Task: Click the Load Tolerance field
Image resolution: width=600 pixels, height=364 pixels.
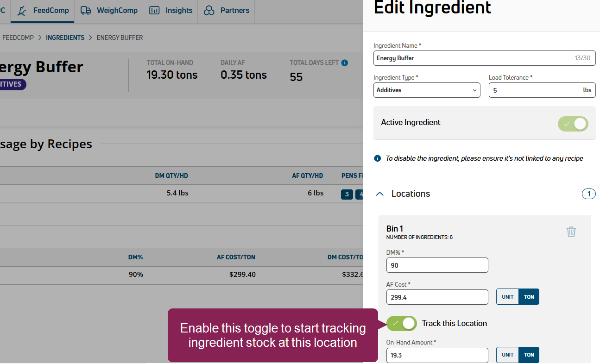Action: tap(535, 90)
